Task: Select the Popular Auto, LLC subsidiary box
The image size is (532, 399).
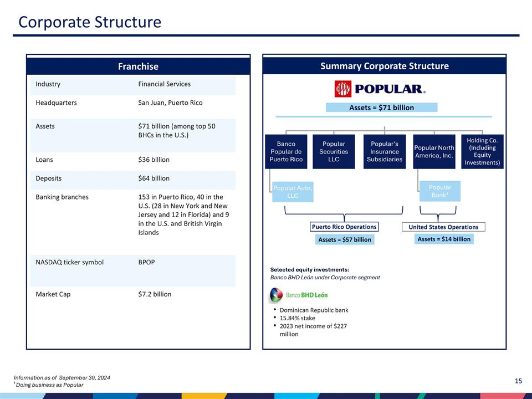Action: coord(293,191)
